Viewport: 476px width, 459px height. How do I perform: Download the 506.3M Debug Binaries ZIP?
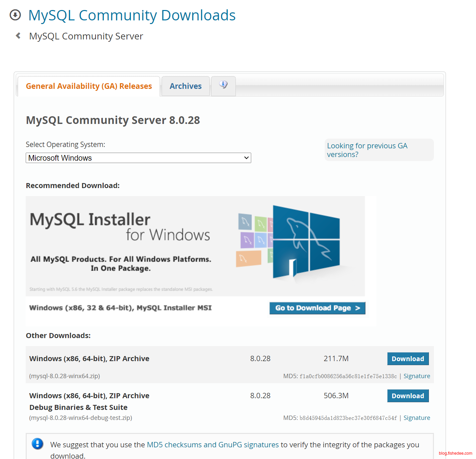tap(408, 396)
